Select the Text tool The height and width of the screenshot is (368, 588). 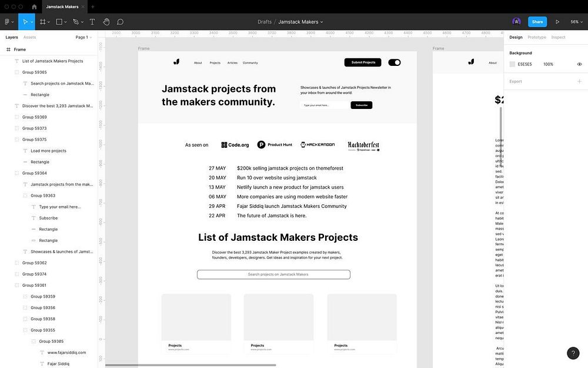pos(92,22)
